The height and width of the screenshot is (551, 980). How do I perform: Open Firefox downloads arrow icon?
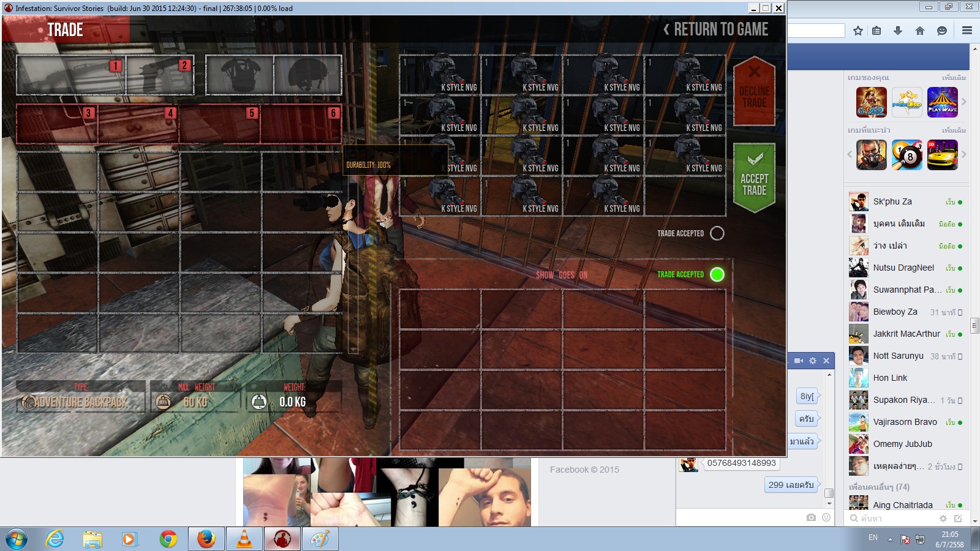tap(898, 31)
